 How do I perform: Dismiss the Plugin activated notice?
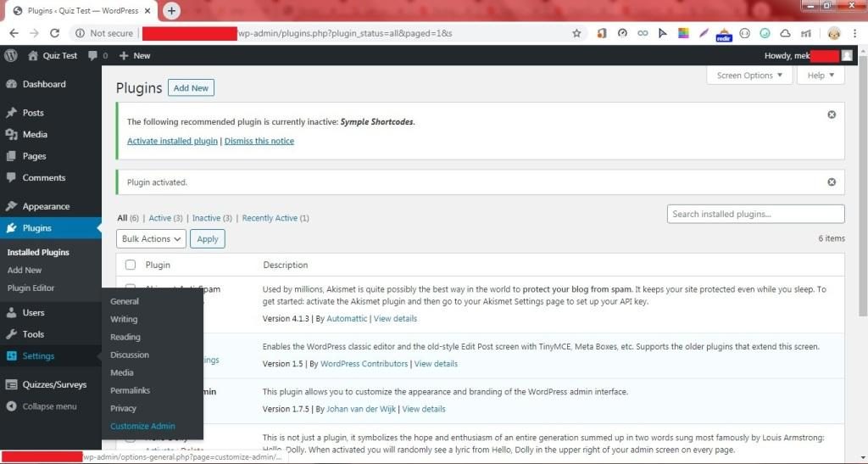point(831,182)
